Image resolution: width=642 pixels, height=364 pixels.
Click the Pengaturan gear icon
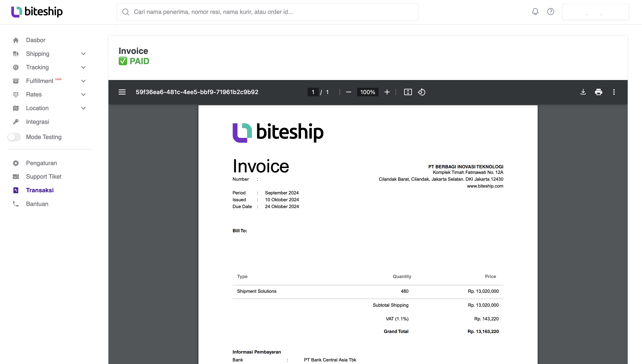point(16,163)
